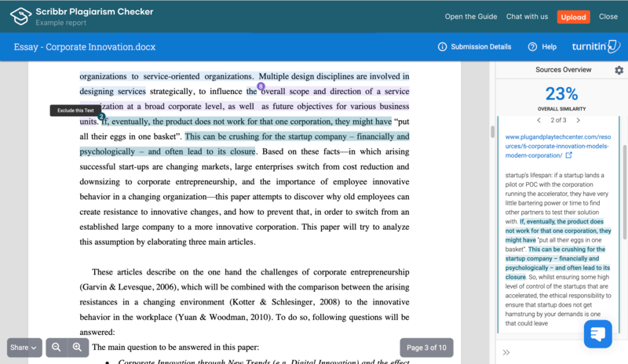
Task: Click the '2 of 3' match counter
Action: pyautogui.click(x=558, y=120)
